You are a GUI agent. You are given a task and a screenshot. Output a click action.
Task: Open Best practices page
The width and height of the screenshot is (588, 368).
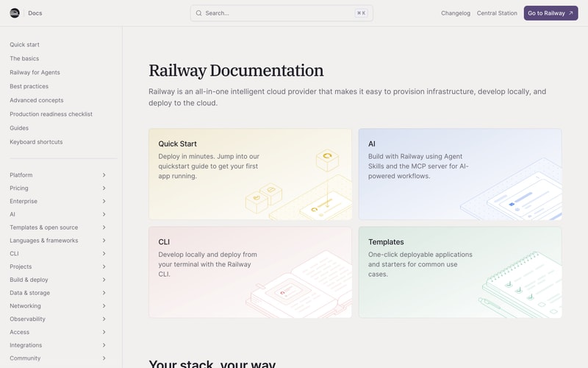coord(29,86)
